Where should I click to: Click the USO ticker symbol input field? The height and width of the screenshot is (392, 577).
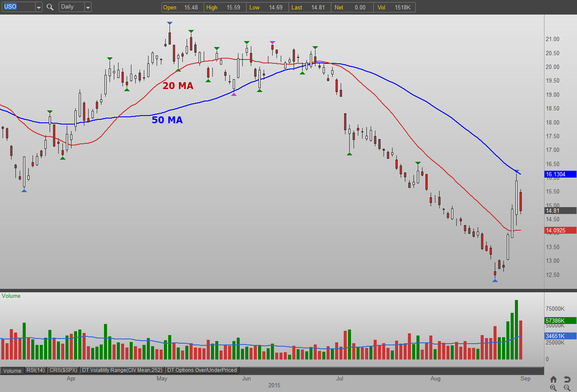18,7
